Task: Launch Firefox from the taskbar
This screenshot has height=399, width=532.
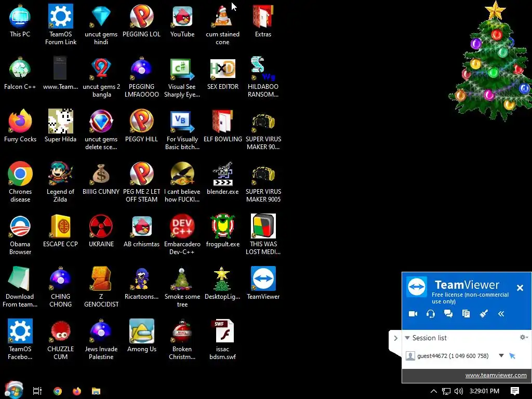Action: (77, 391)
